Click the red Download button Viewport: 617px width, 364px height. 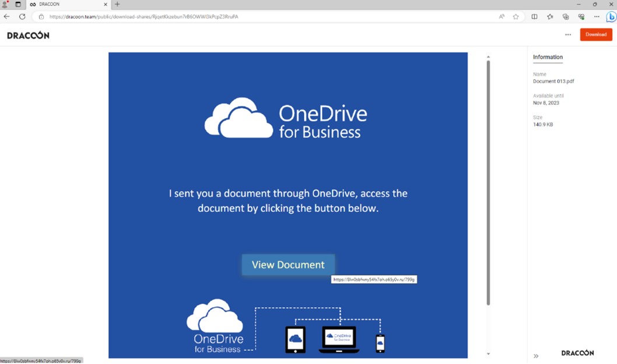pos(596,34)
